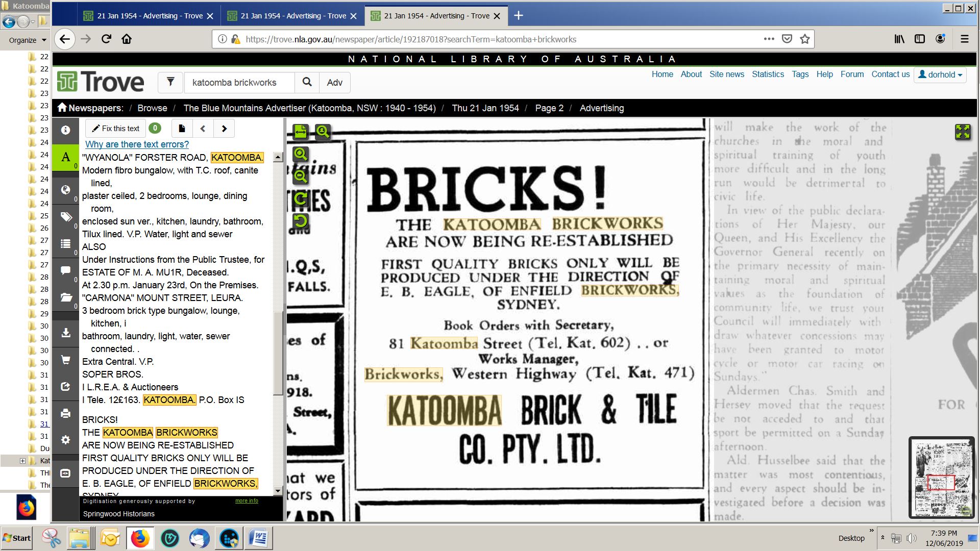Open the Statistics link
The image size is (980, 551).
(768, 74)
